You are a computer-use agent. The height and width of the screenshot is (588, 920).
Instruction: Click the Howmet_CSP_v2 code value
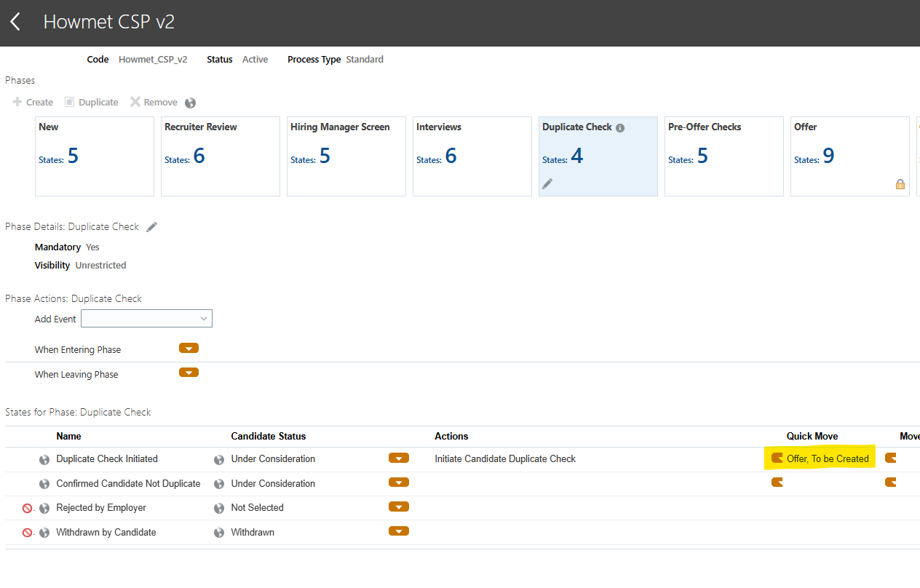(153, 60)
